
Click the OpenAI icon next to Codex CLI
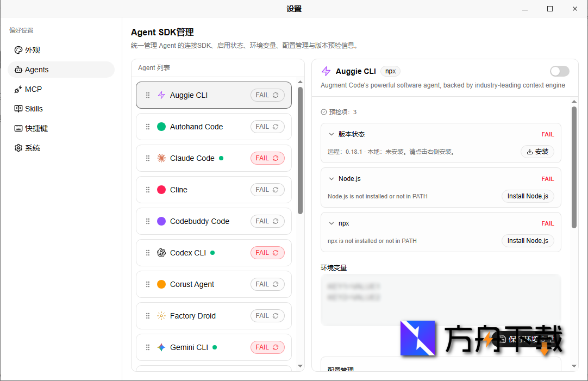(x=161, y=253)
